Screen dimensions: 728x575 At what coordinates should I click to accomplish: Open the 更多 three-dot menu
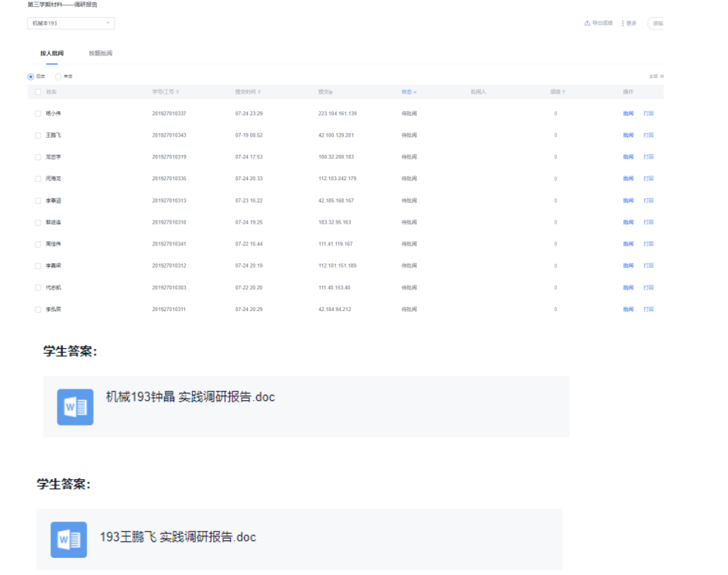click(x=623, y=23)
